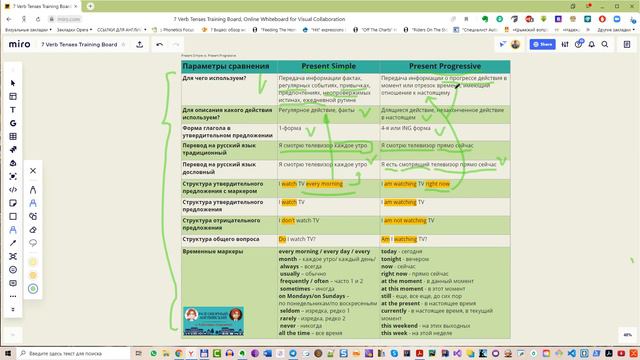Open 'Другие закладки' dropdown
The image size is (640, 360).
616,30
